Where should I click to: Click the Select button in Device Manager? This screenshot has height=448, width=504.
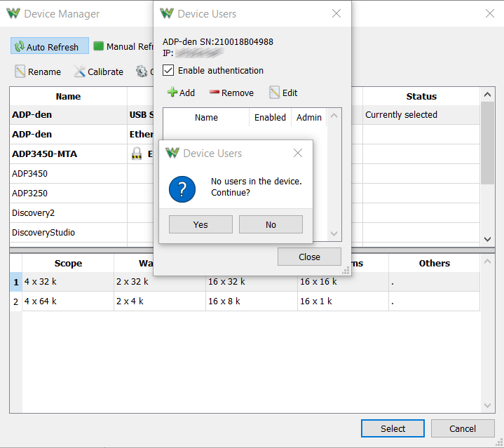point(393,428)
